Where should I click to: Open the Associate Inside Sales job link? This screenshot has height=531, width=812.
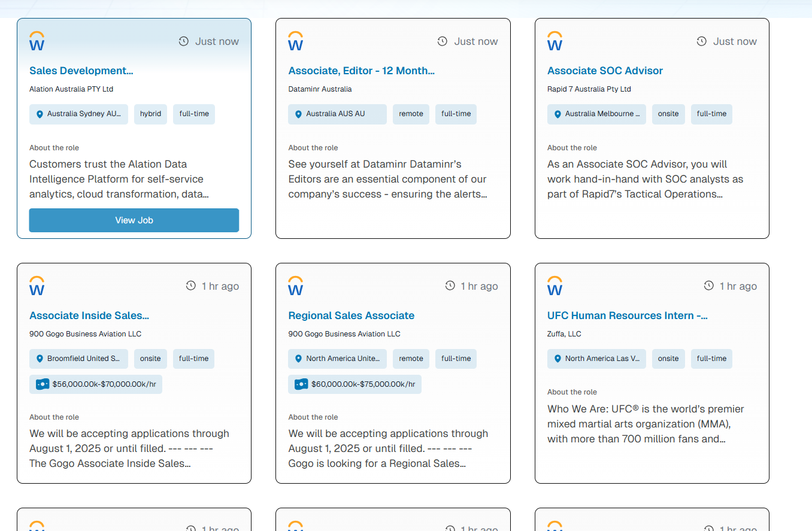point(89,315)
